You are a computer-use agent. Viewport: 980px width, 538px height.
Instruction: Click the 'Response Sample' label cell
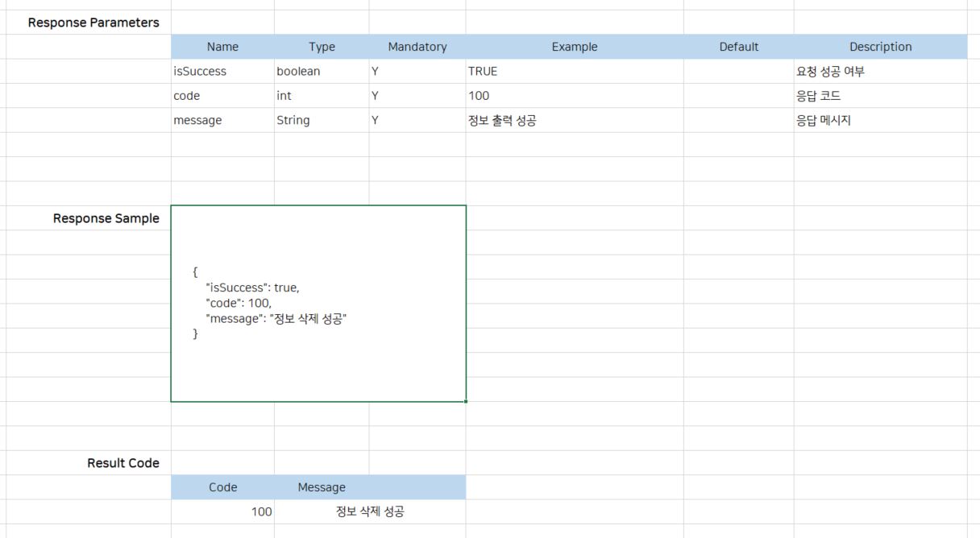point(106,218)
